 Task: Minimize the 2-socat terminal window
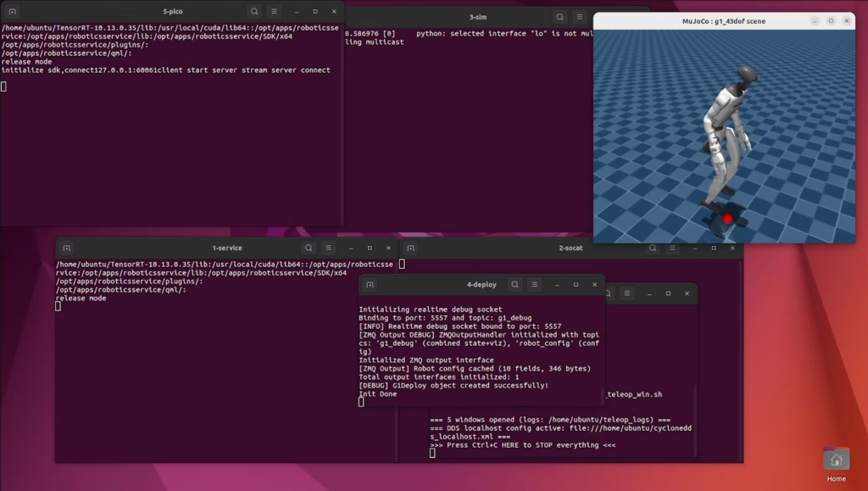point(695,248)
